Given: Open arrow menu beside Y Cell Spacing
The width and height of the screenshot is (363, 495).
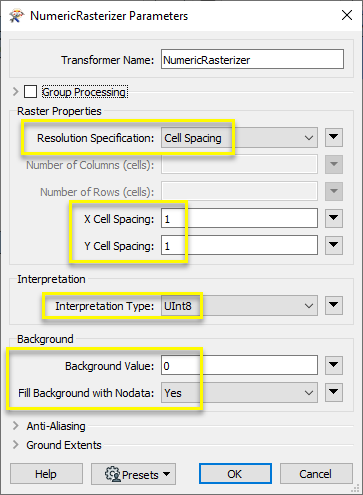Looking at the screenshot, I should pos(334,245).
